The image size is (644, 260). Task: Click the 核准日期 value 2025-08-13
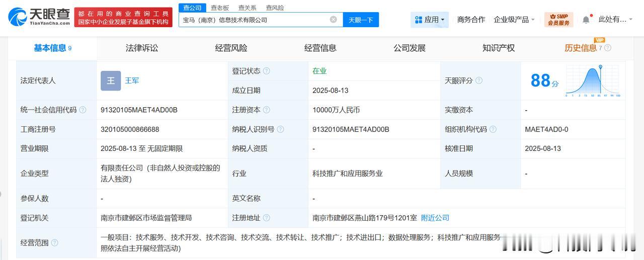(x=543, y=149)
